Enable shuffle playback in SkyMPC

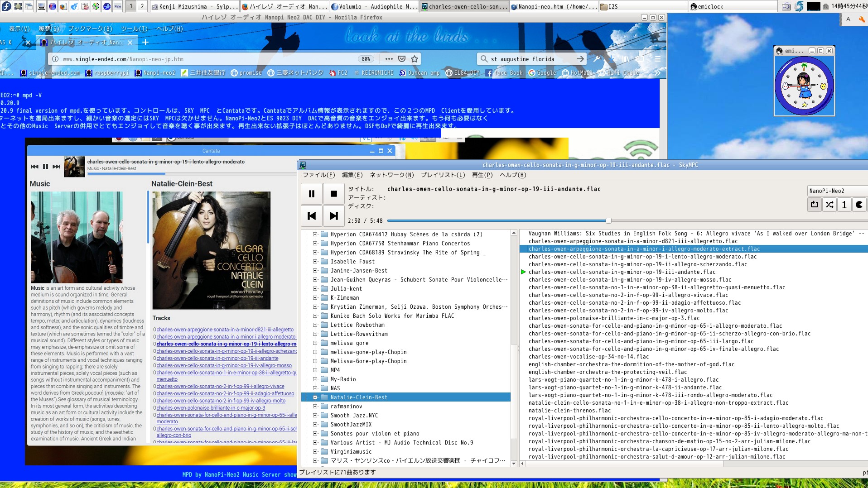click(x=829, y=205)
